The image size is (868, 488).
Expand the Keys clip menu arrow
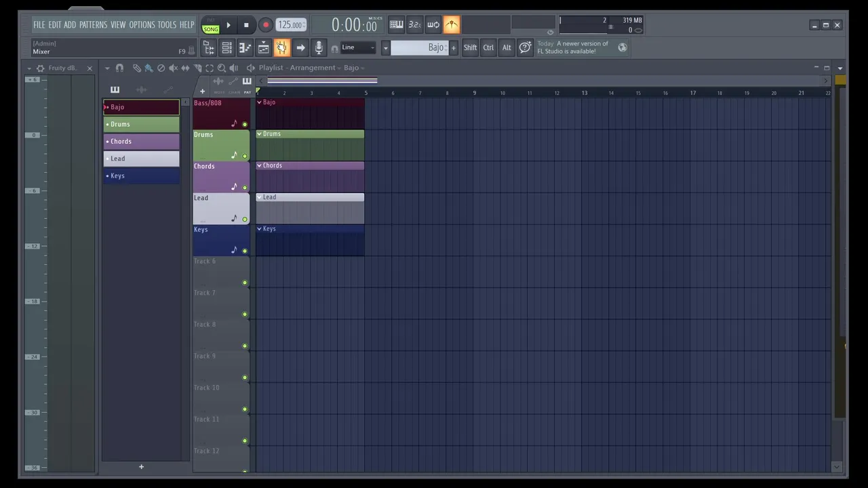coord(259,229)
